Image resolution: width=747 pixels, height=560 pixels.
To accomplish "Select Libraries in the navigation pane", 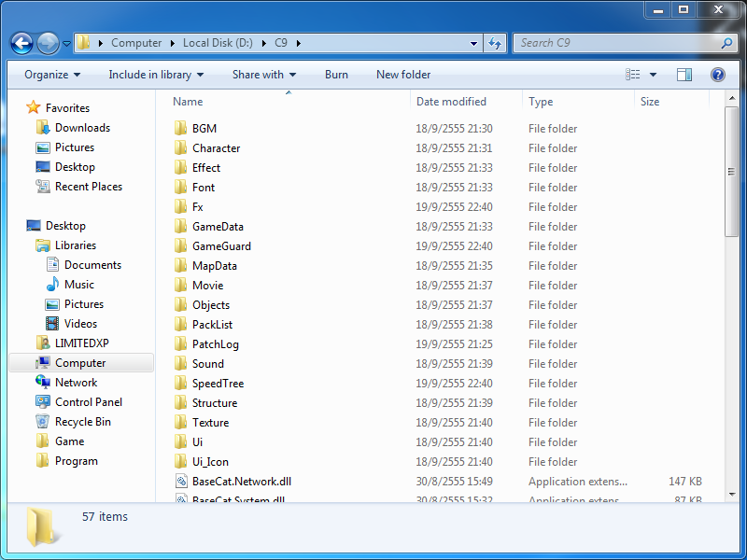I will point(76,245).
